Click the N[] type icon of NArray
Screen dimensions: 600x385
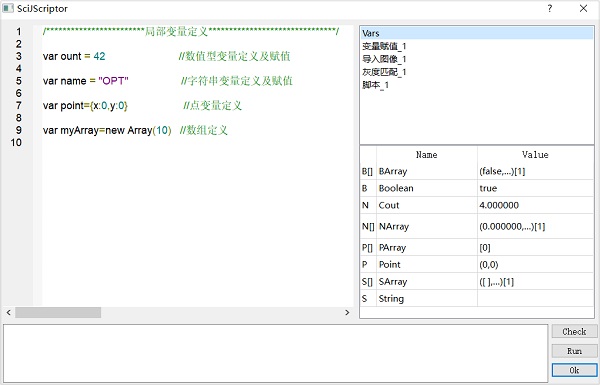368,227
